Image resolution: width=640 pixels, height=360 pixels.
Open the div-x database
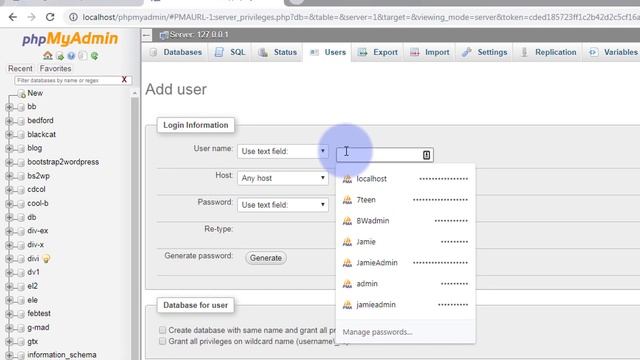pos(36,245)
